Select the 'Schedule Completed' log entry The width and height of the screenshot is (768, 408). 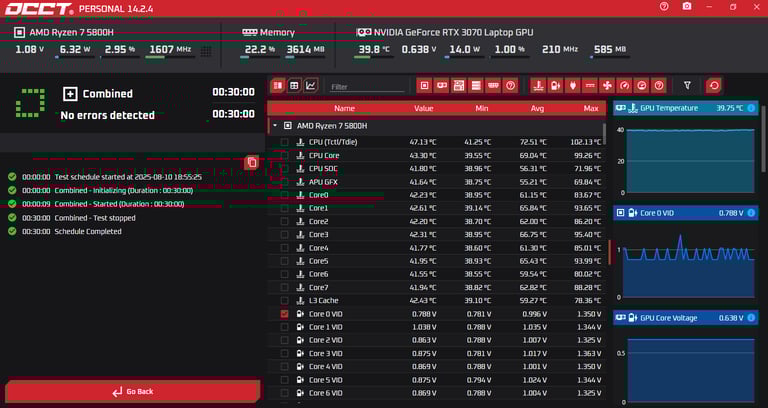tap(88, 231)
